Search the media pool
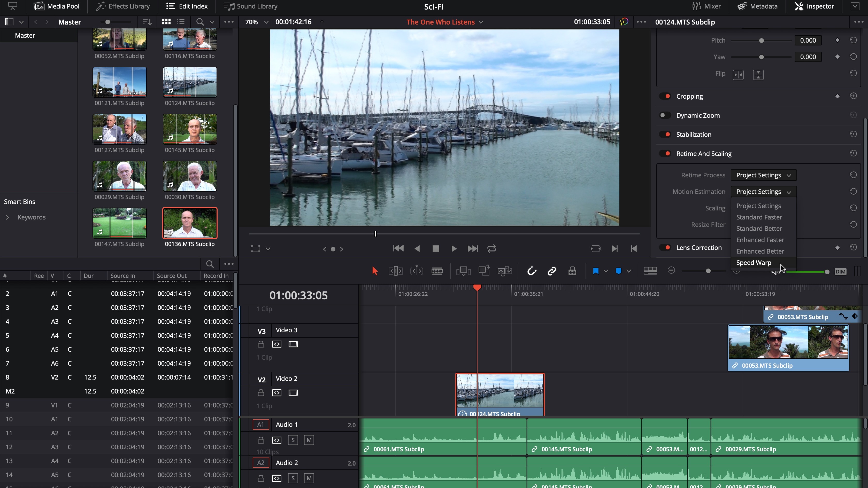Viewport: 868px width, 488px height. [x=200, y=22]
